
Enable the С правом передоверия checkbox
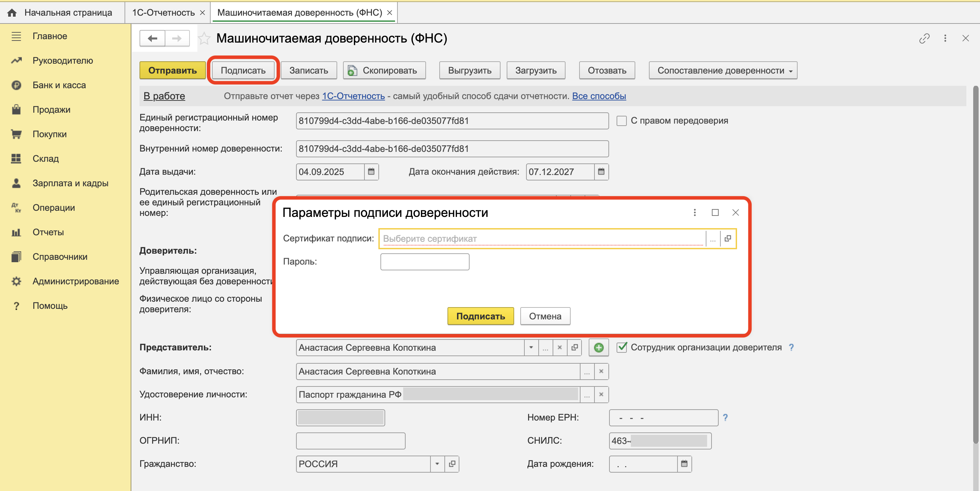coord(622,120)
